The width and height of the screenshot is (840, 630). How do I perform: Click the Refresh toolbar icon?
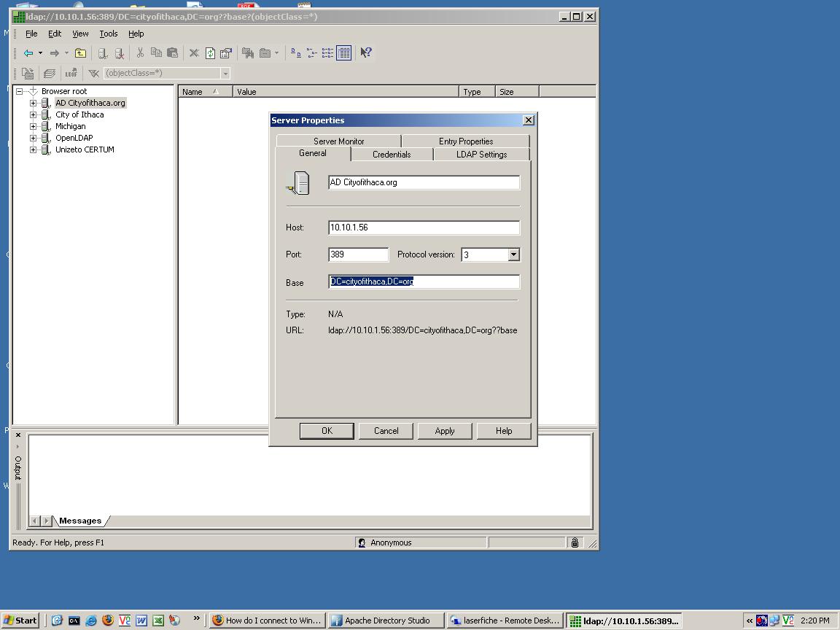coord(210,53)
